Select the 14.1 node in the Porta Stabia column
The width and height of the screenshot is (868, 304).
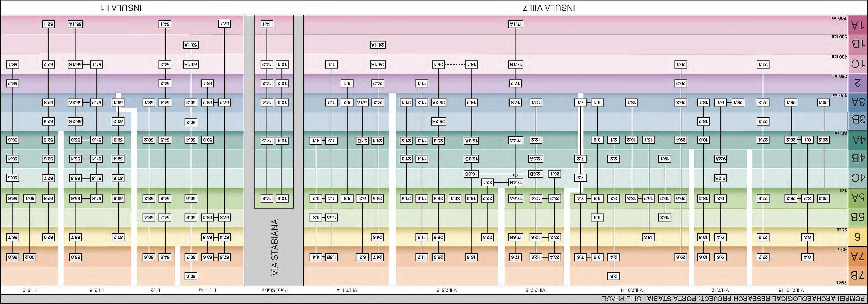267,24
